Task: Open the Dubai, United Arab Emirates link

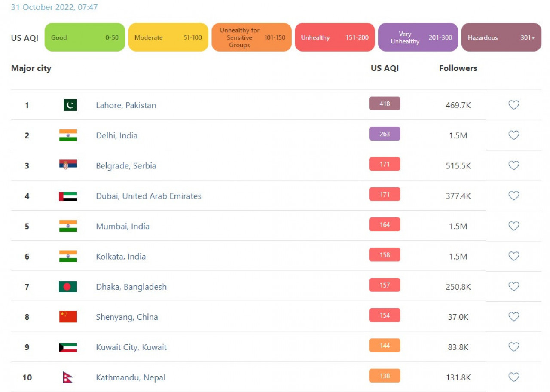Action: (x=148, y=196)
